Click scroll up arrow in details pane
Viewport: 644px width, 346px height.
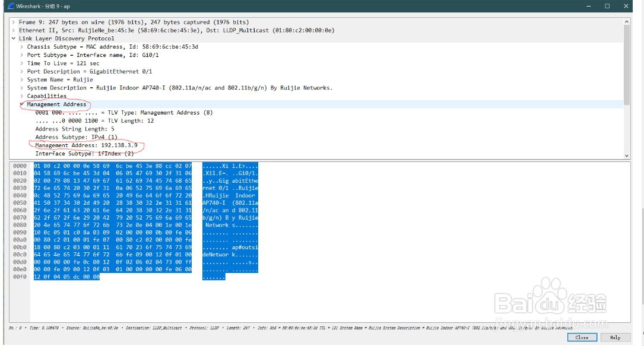[627, 22]
